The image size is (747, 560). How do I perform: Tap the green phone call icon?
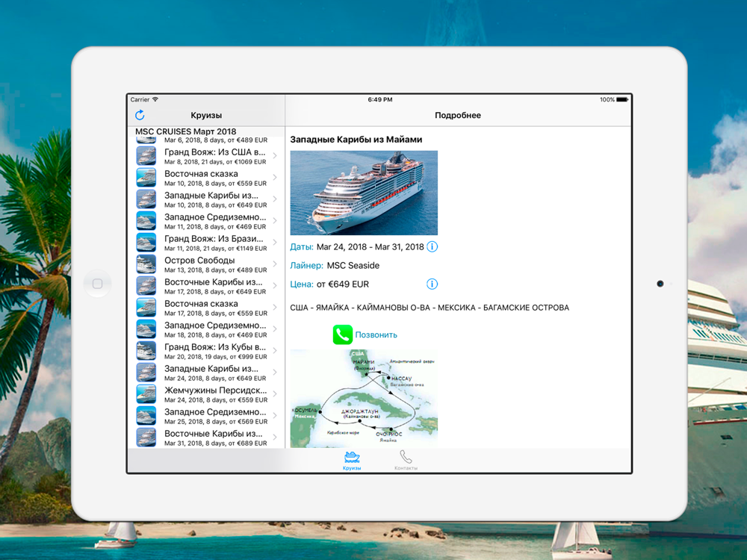coord(343,335)
